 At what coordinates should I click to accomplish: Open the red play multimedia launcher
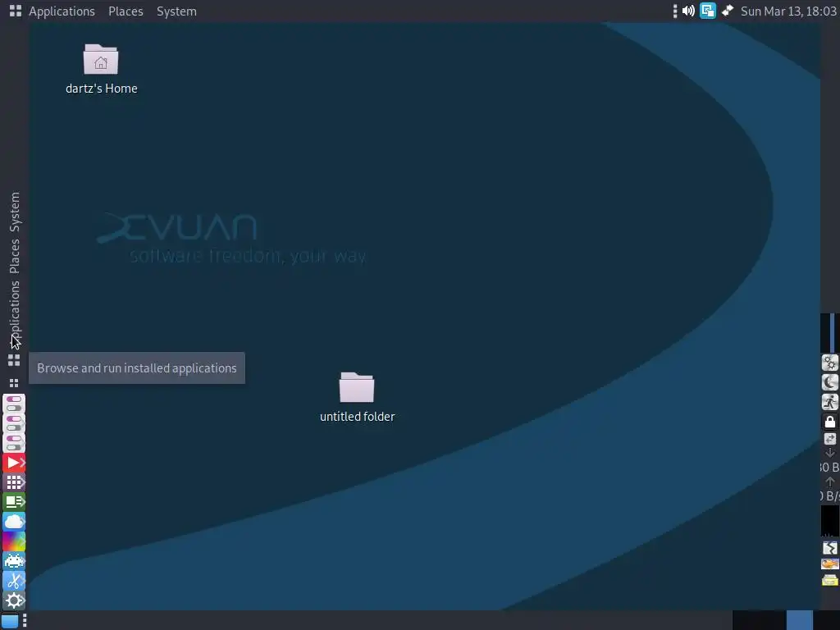14,463
